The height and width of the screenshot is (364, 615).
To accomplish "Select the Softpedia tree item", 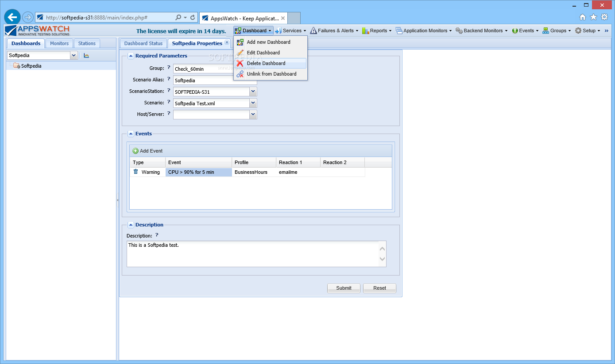I will coord(61,66).
